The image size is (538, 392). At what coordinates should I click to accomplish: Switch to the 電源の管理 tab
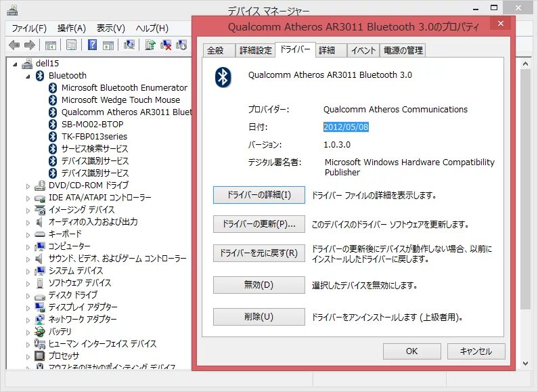[x=403, y=51]
